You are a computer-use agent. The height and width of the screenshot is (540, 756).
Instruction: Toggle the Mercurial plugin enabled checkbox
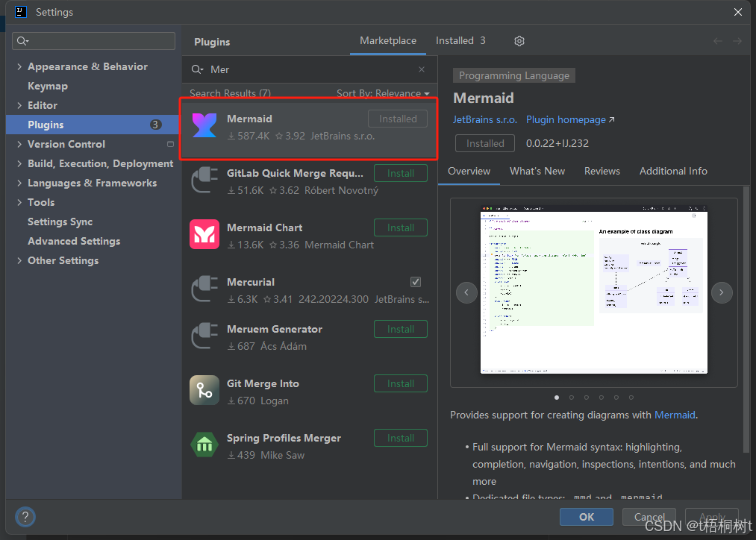click(416, 282)
